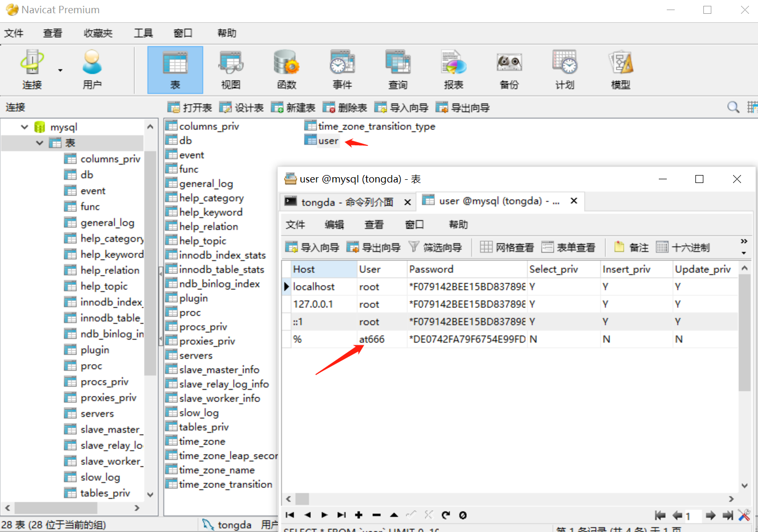The width and height of the screenshot is (758, 532).
Task: Click the 连接 (Connection) toolbar icon
Action: pos(32,69)
